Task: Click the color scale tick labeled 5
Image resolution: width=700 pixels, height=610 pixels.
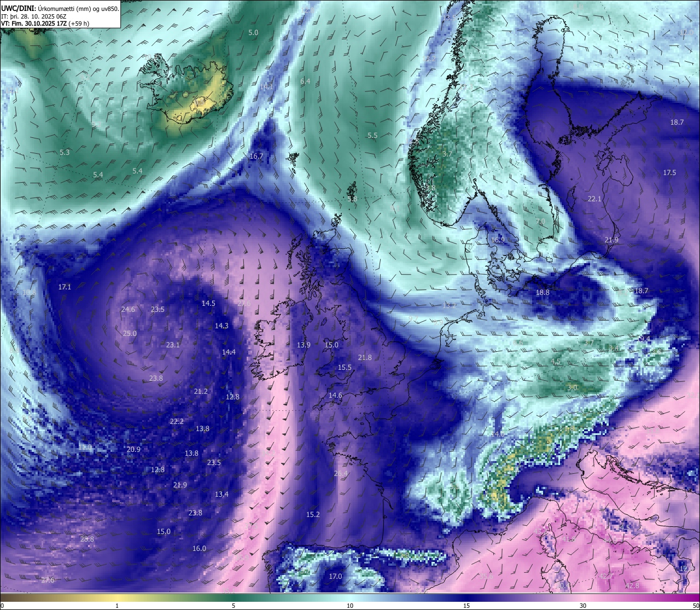Action: click(234, 606)
